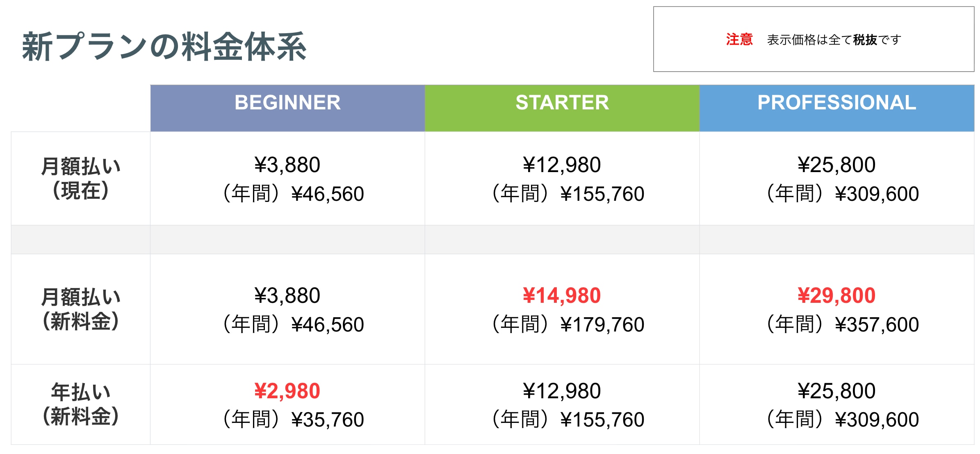Select the 月額払い（現在） row label
This screenshot has height=454, width=980.
pyautogui.click(x=81, y=179)
